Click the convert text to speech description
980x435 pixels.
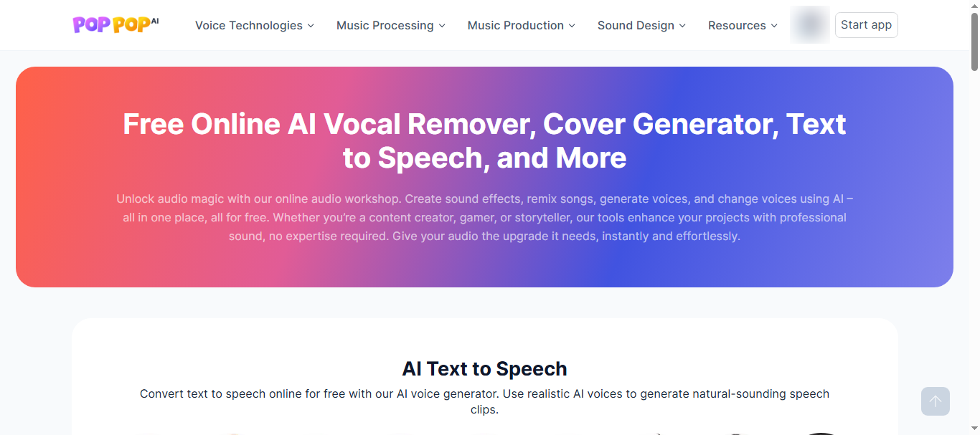(484, 402)
